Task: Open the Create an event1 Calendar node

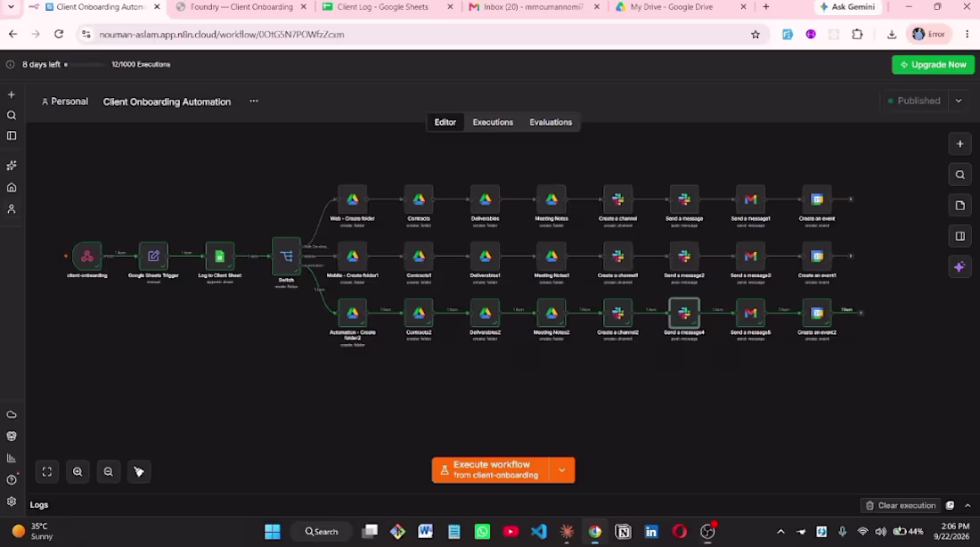Action: point(817,257)
